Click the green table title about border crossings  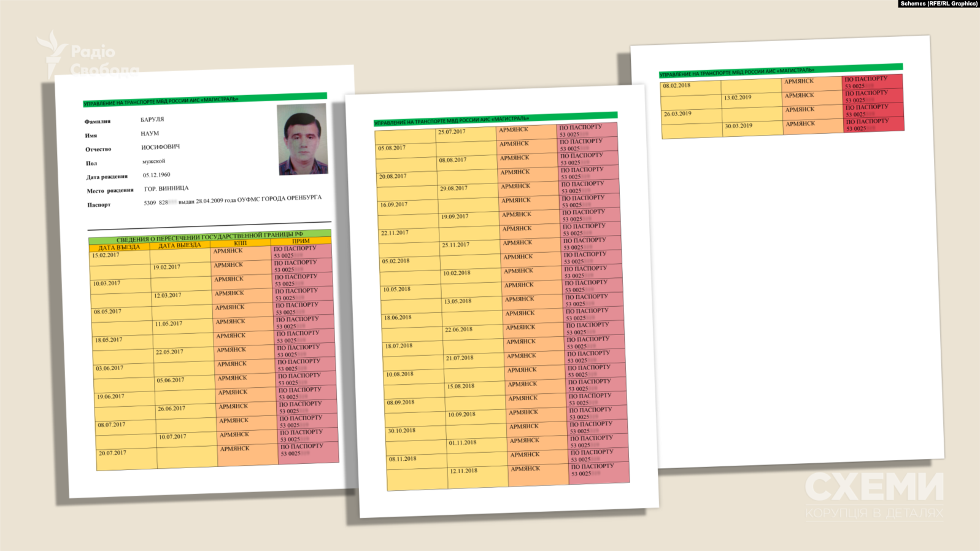[210, 236]
